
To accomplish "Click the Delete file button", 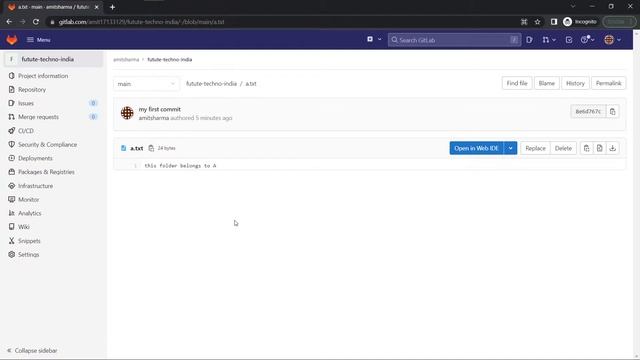I will [x=563, y=148].
